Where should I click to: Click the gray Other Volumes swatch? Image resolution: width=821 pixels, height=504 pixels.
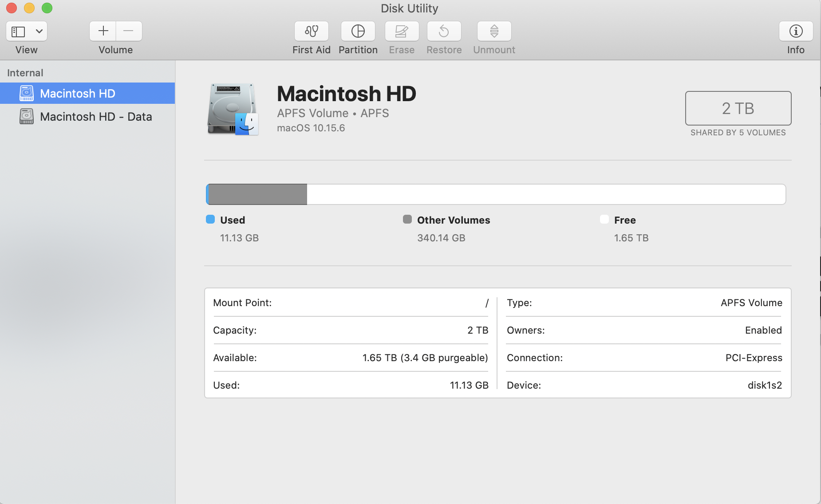[407, 219]
